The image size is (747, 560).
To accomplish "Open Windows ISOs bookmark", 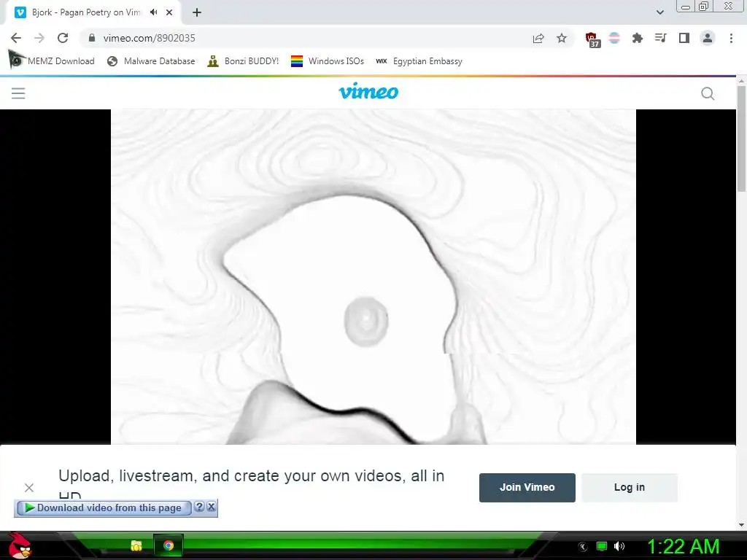I will pos(328,61).
